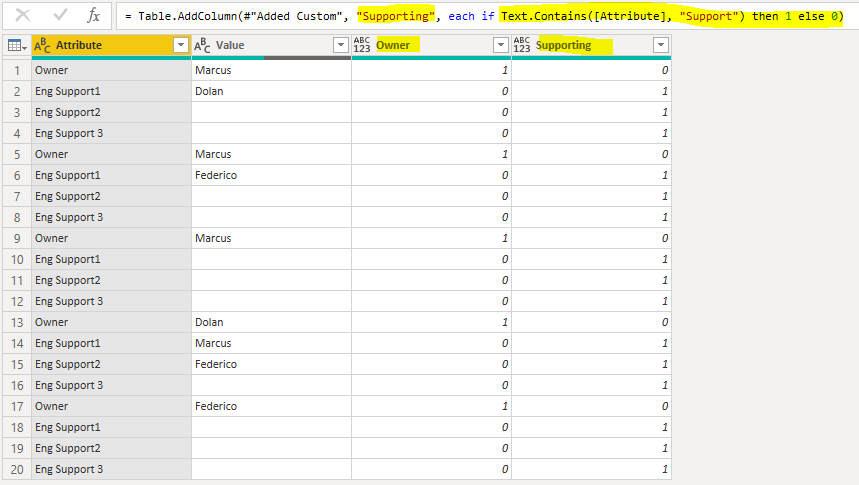The image size is (859, 485).
Task: Click Value cell 'Federico' in row 17
Action: tap(271, 406)
